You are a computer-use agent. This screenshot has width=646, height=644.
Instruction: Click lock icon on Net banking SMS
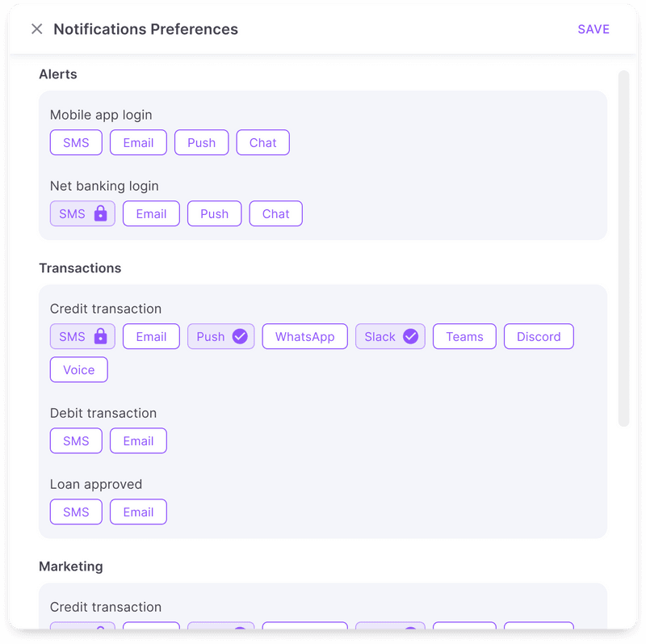(100, 213)
